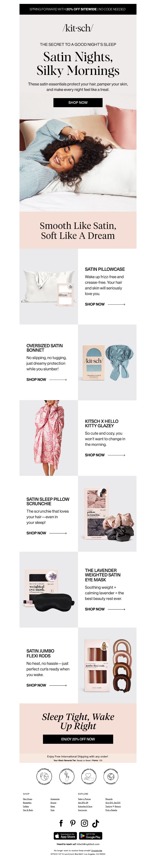Click the kitsch logo at top
Screen dimensions: 156x868
(78, 28)
